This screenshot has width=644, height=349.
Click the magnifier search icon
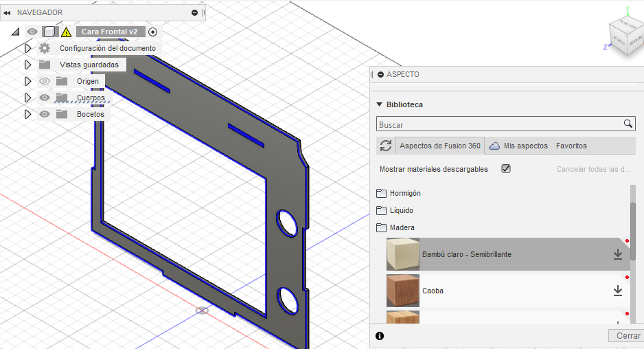(628, 124)
